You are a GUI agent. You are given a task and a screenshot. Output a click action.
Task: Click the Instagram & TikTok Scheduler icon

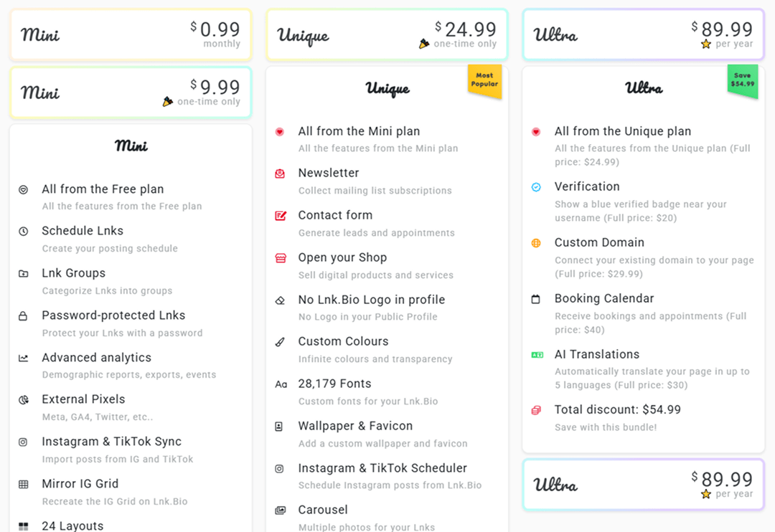[281, 468]
